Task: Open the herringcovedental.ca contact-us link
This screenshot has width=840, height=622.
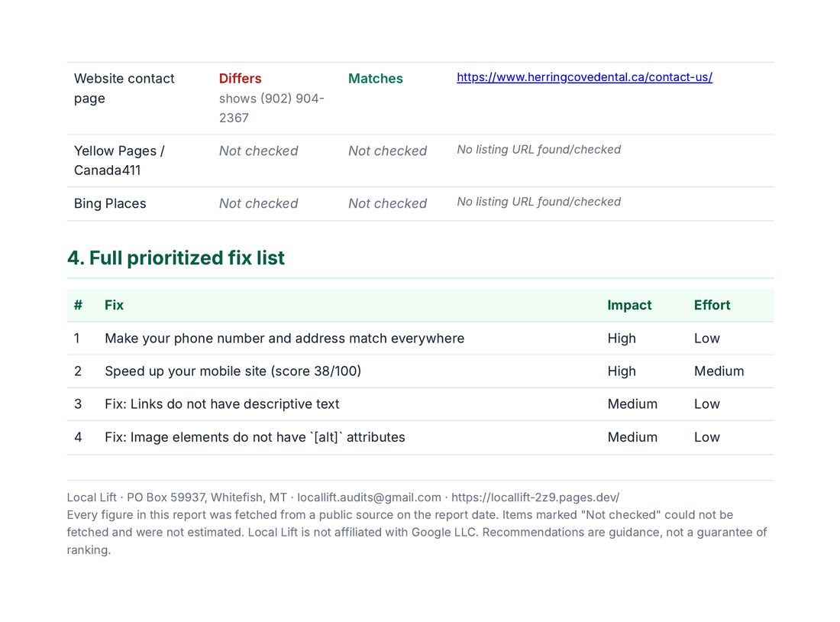Action: click(x=584, y=77)
